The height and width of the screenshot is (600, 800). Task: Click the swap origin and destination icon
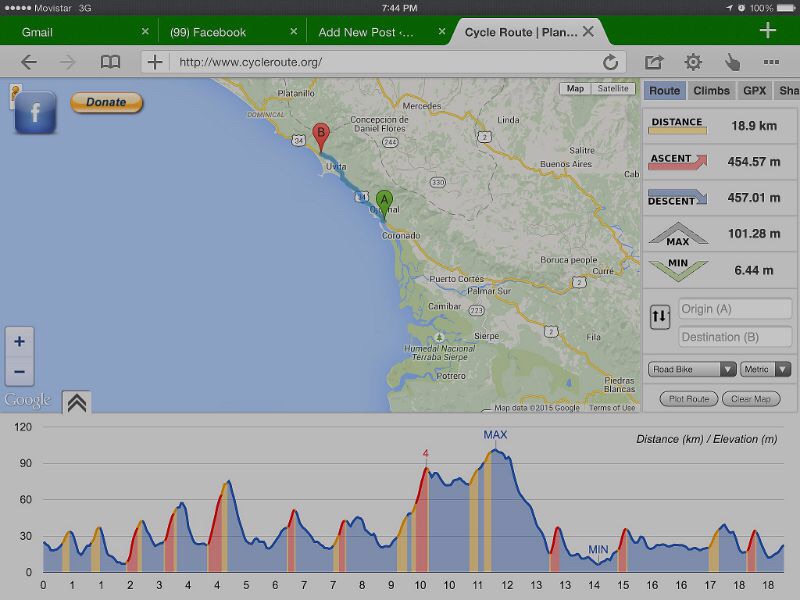click(660, 318)
